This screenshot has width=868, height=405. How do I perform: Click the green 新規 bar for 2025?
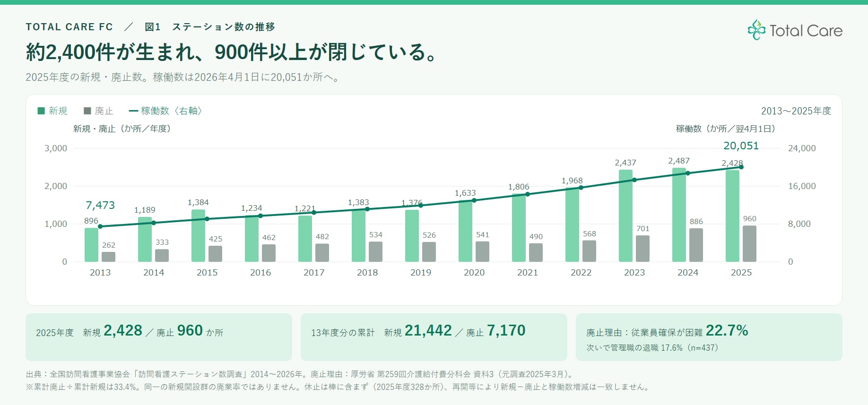tap(732, 216)
